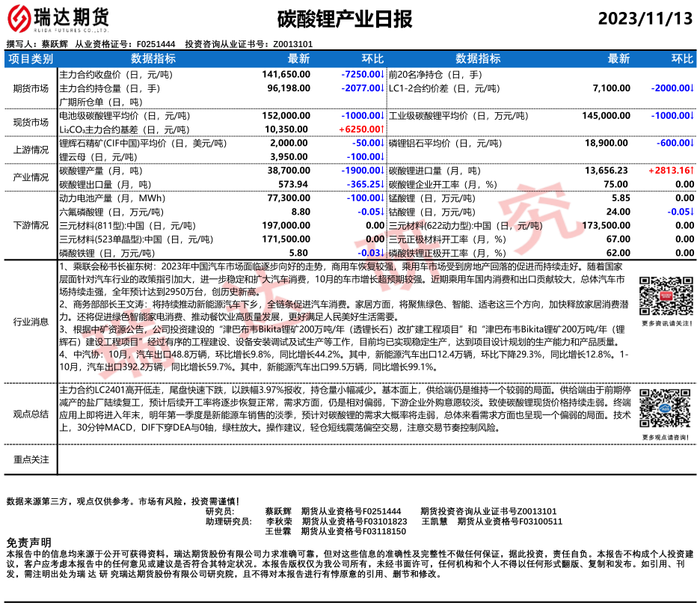Select the 期货市场 row category

31,88
